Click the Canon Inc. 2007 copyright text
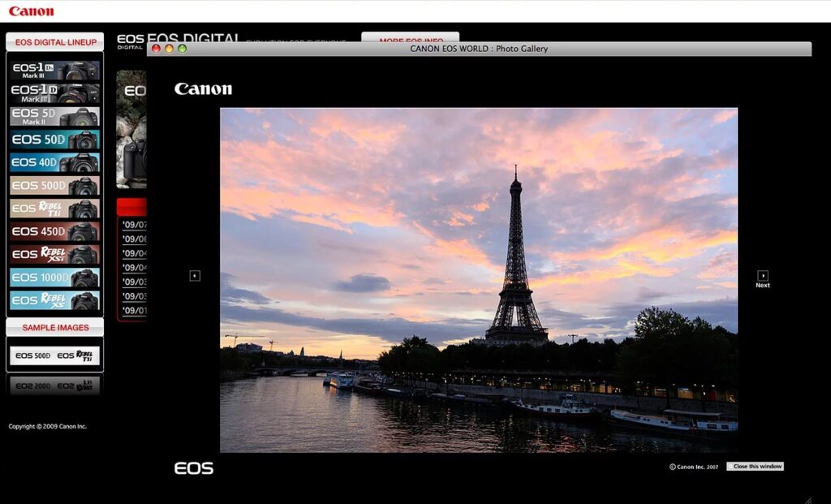 pyautogui.click(x=694, y=467)
